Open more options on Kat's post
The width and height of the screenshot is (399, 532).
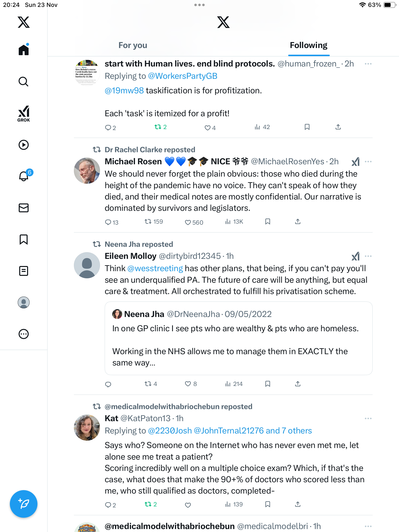click(368, 418)
